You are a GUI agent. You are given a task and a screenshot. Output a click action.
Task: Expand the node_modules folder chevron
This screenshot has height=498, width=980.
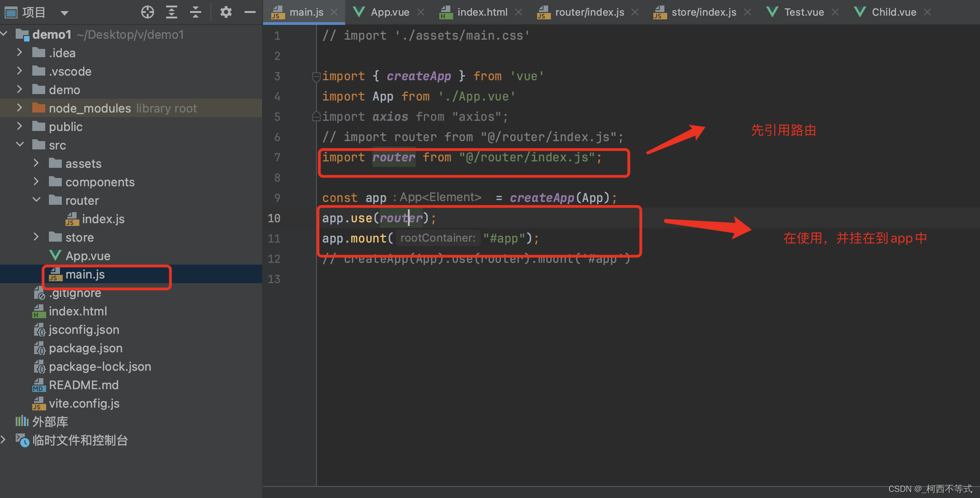pyautogui.click(x=19, y=108)
